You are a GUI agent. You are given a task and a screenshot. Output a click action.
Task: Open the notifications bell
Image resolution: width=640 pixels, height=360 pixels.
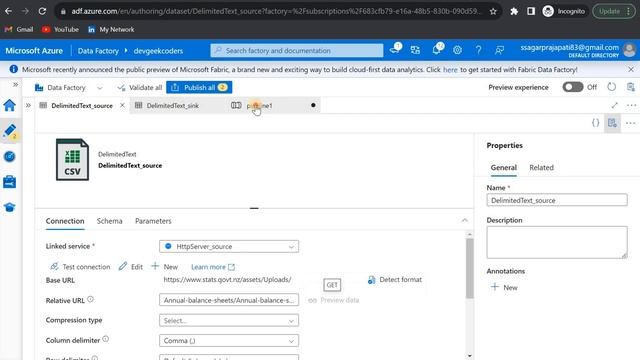click(437, 49)
